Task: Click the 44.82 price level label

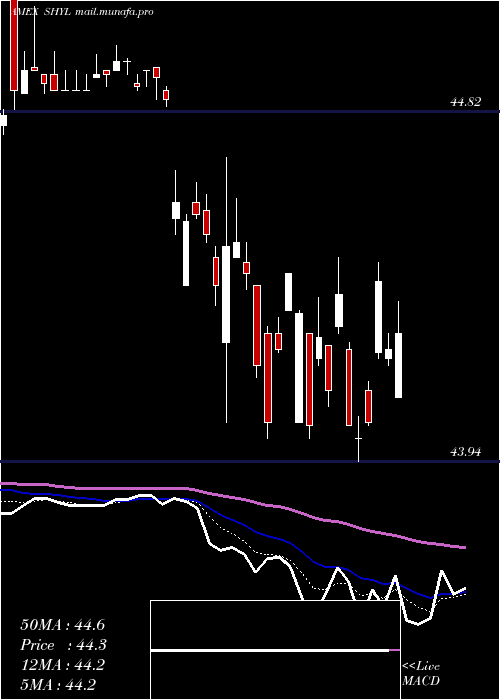Action: (466, 102)
